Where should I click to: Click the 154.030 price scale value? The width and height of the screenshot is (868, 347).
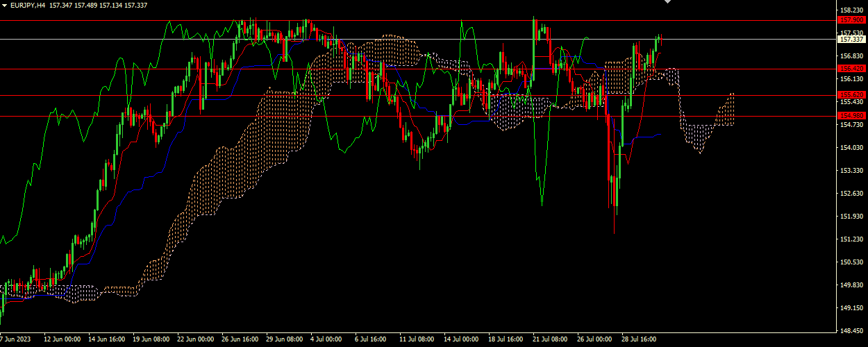click(851, 148)
